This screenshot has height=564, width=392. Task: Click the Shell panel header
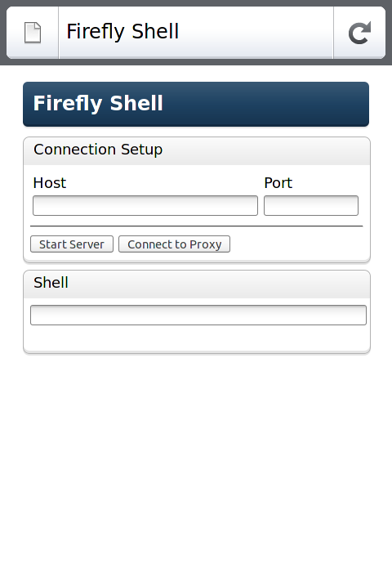pyautogui.click(x=197, y=284)
